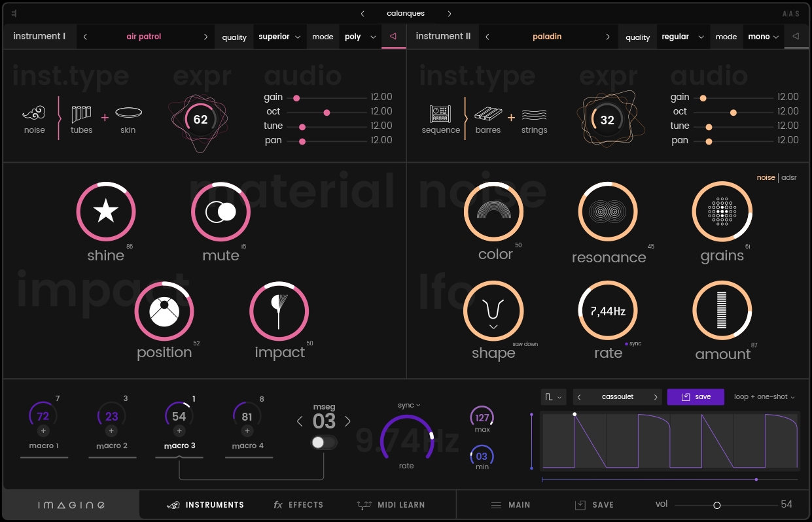Click the paladin preset name
The image size is (812, 522).
pyautogui.click(x=547, y=37)
